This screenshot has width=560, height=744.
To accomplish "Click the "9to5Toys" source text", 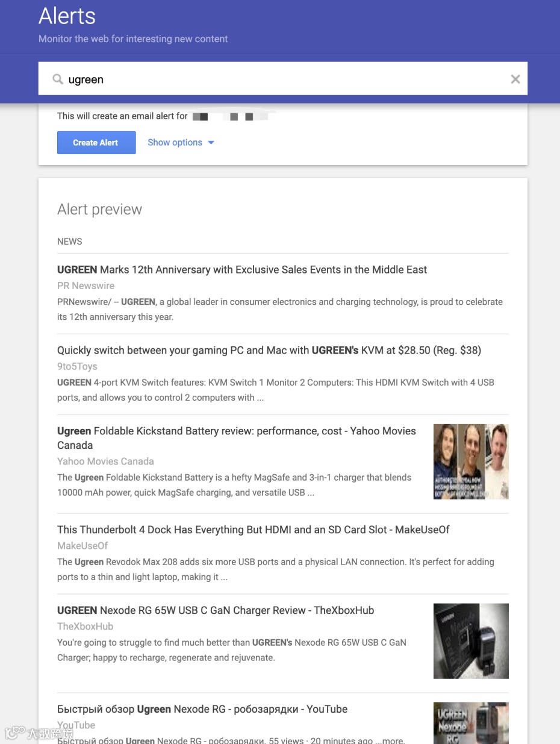I will (x=77, y=366).
